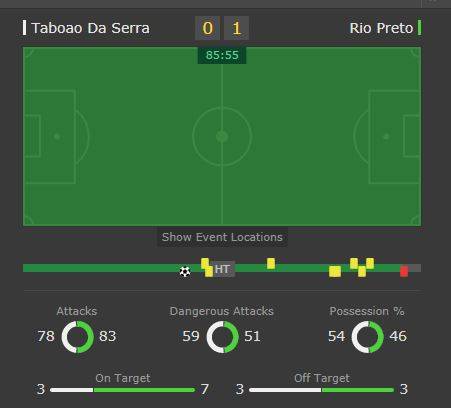Click the 85:55 match clock
The width and height of the screenshot is (451, 408).
[222, 55]
